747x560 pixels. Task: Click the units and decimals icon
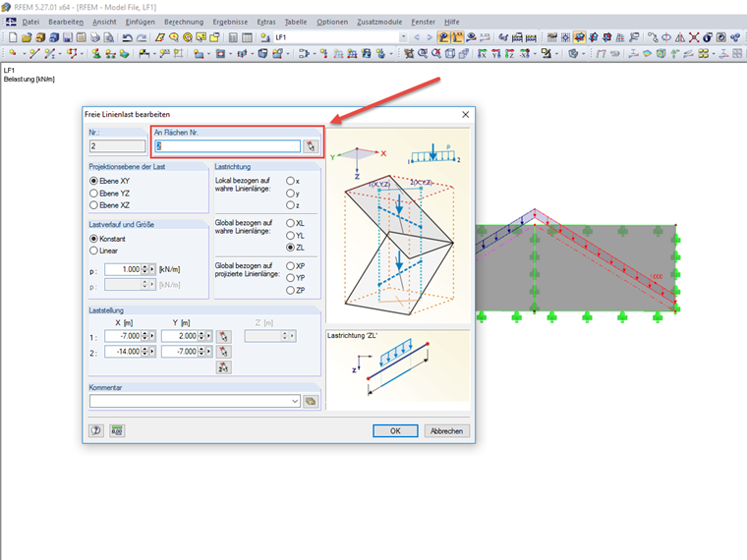click(x=117, y=431)
